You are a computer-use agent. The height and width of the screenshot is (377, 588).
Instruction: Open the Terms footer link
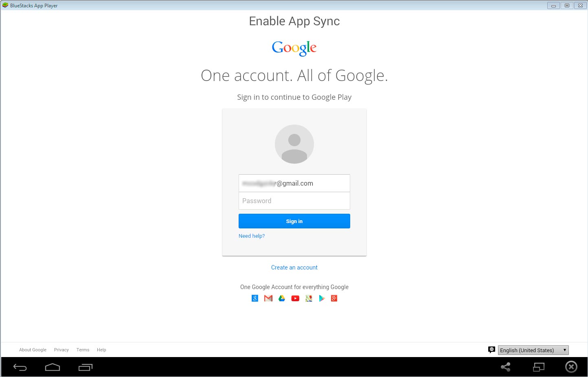(83, 350)
